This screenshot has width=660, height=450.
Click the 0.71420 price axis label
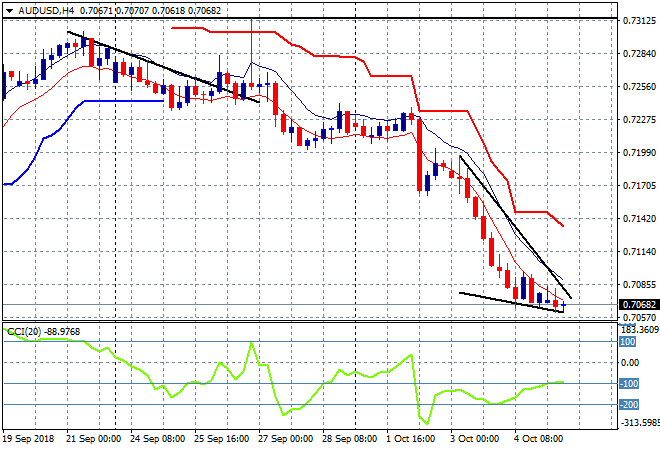[x=639, y=218]
